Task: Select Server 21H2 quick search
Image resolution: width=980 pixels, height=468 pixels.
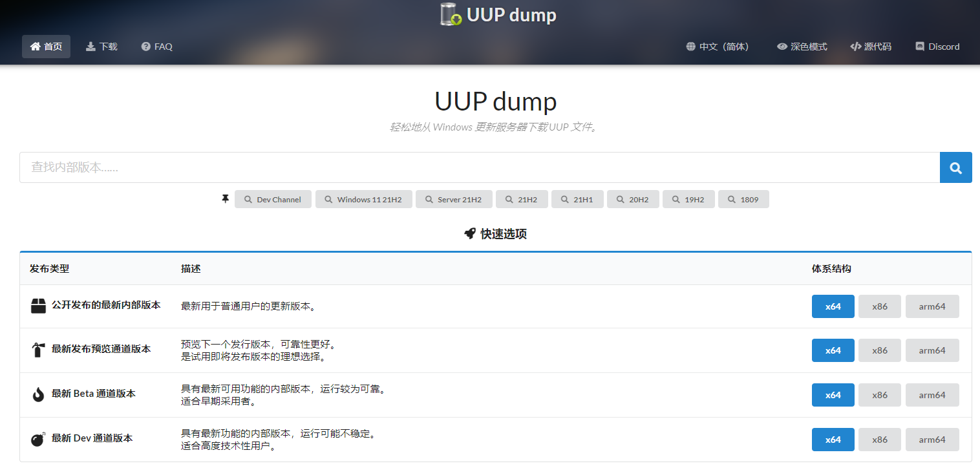Action: tap(453, 199)
